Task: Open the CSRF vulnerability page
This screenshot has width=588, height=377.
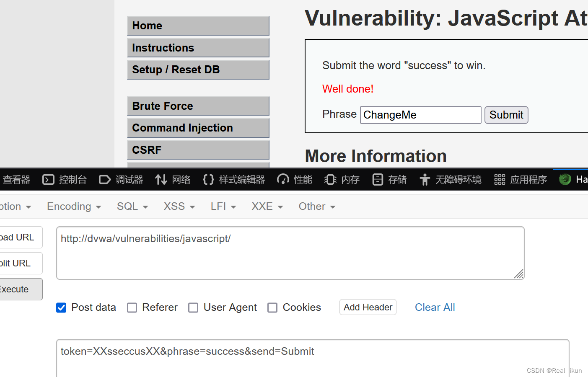Action: coord(198,150)
